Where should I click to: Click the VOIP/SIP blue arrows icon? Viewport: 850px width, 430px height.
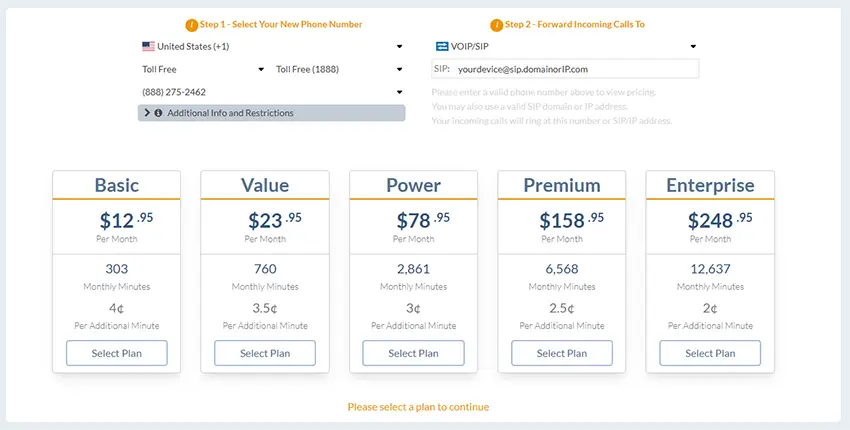coord(442,46)
